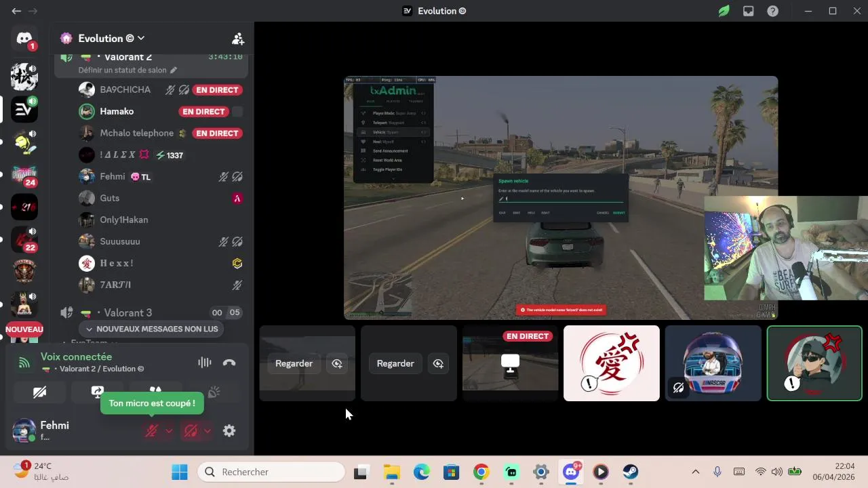
Task: Click the Discord taskbar icon
Action: click(x=571, y=472)
